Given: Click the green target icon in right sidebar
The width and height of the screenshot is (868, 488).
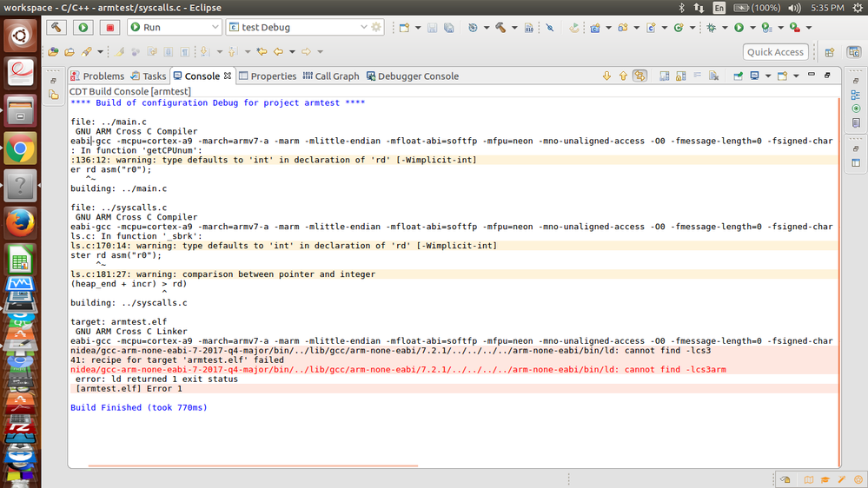Looking at the screenshot, I should tap(856, 109).
